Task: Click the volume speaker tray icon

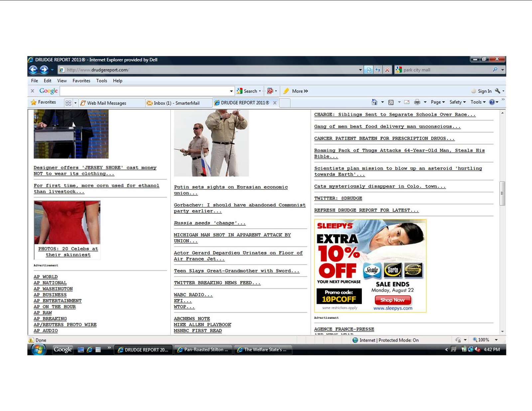Action: click(477, 349)
